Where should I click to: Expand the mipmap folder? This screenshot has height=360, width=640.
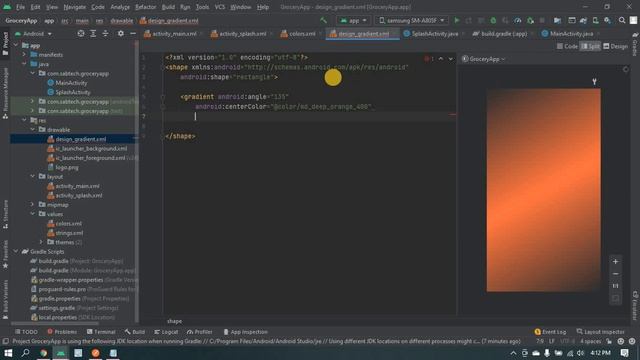tap(33, 204)
